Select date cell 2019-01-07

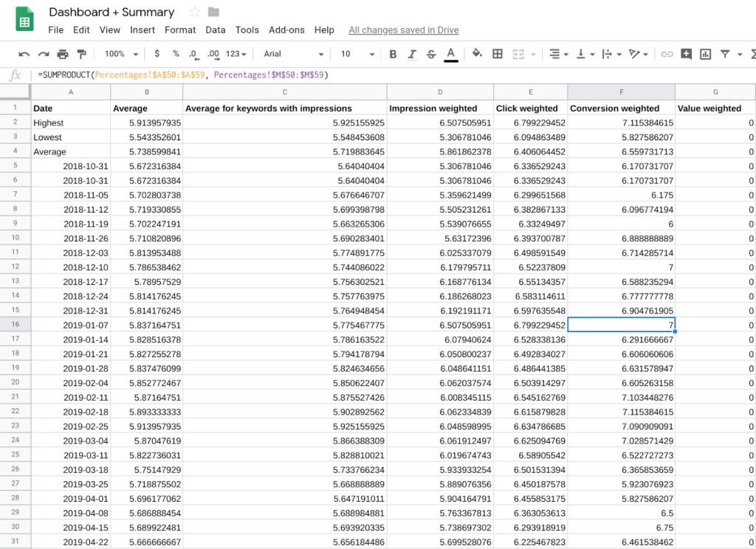[71, 325]
